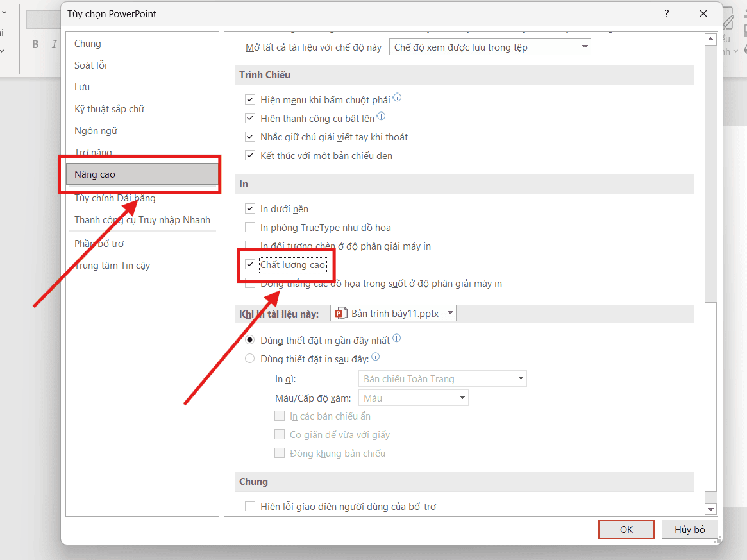
Task: Click the Bold button behind the dialog
Action: pyautogui.click(x=35, y=44)
